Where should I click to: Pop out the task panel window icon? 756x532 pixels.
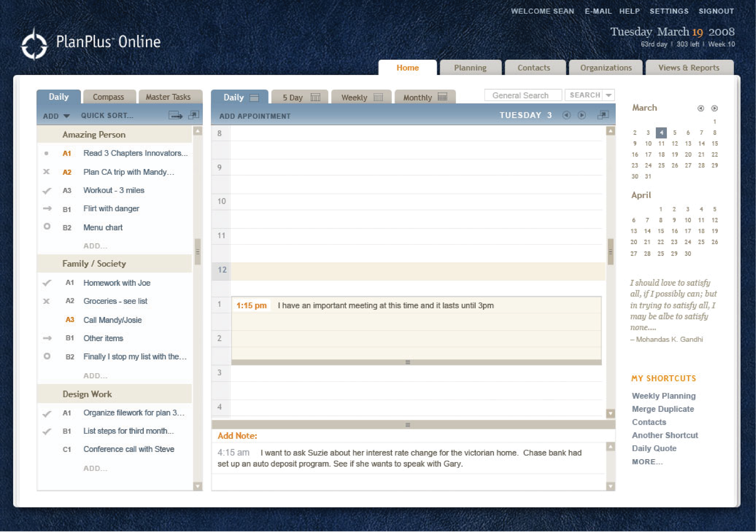coord(194,115)
